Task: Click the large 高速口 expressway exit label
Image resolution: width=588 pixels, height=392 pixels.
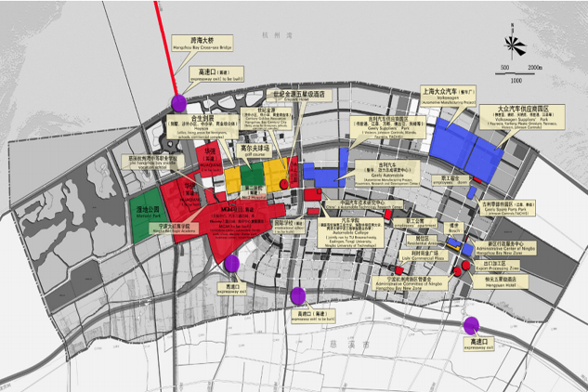Action: 478,344
